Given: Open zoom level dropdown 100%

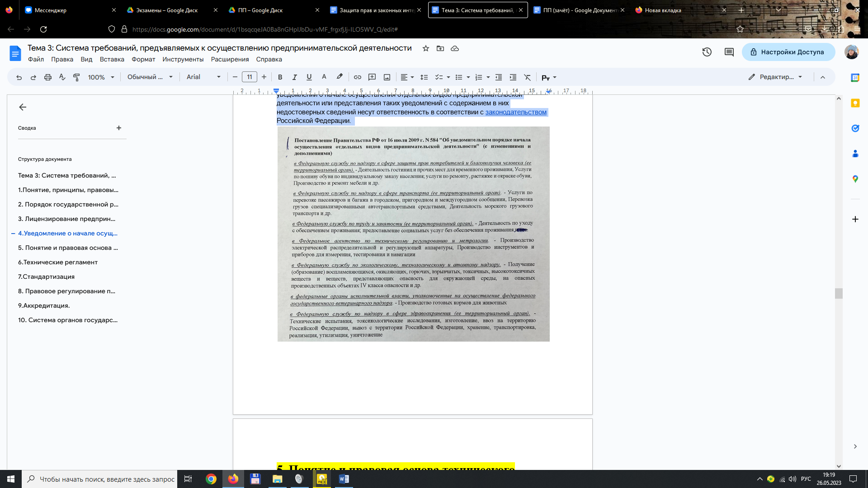Looking at the screenshot, I should point(101,77).
